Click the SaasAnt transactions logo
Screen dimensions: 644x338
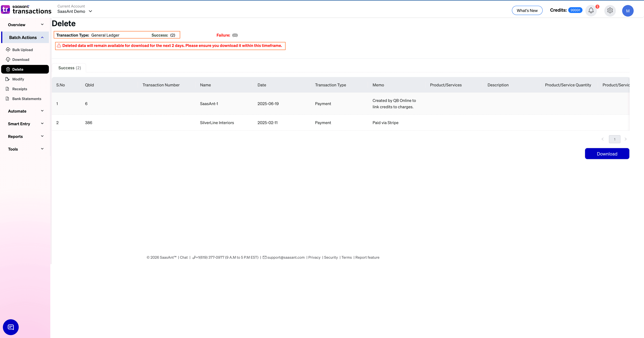pyautogui.click(x=26, y=10)
